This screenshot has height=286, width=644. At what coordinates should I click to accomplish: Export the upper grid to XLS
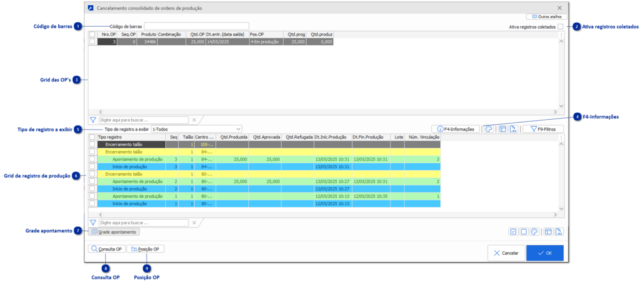click(x=513, y=129)
